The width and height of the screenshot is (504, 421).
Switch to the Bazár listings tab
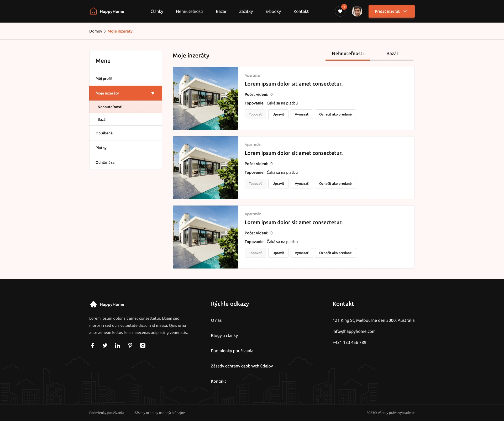[392, 54]
